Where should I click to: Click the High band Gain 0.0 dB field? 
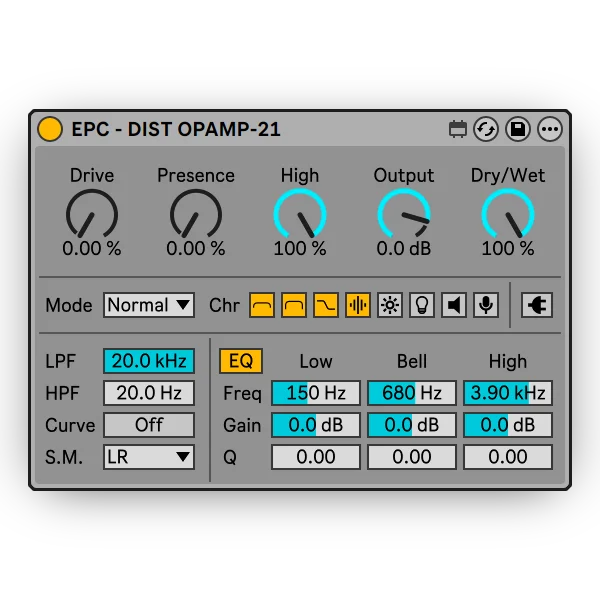[508, 425]
